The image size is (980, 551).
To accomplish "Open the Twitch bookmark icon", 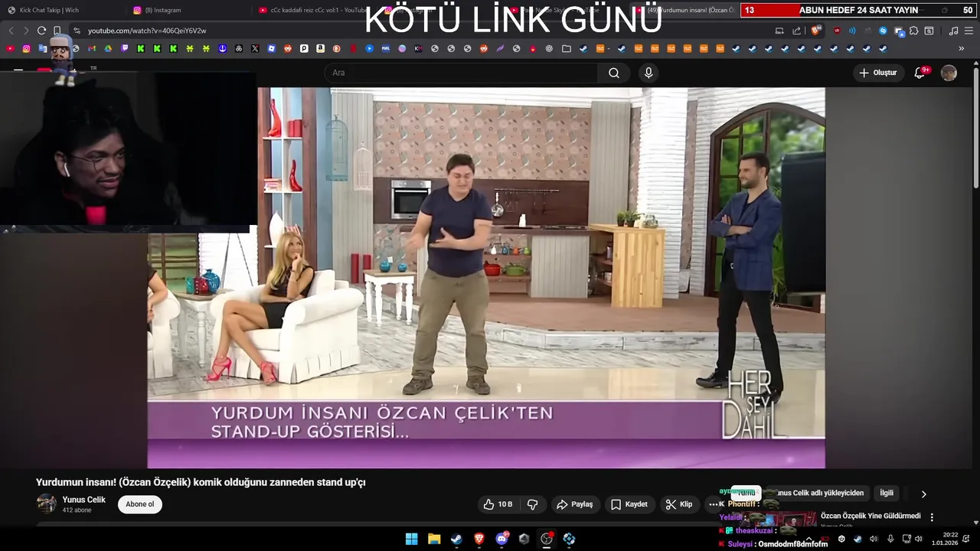I will point(125,48).
